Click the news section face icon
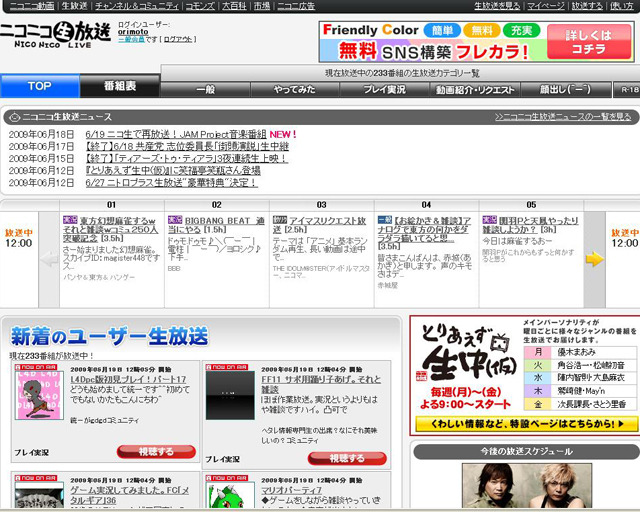The image size is (640, 512). coord(14,117)
